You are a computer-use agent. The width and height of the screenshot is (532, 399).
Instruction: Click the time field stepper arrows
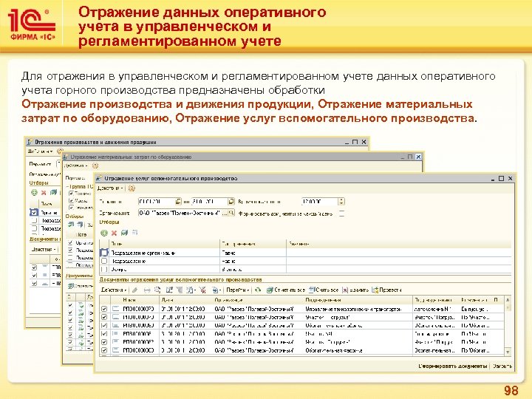pos(341,201)
